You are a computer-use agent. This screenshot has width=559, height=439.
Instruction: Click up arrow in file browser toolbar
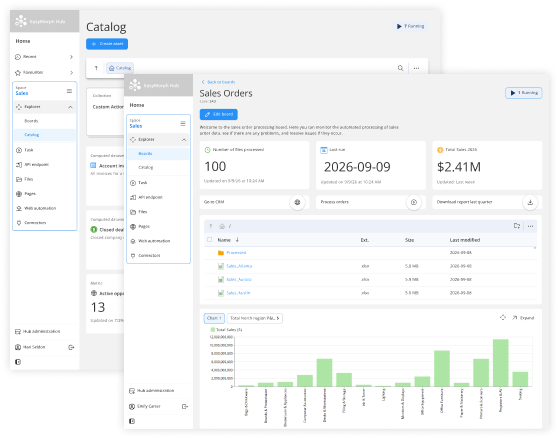(211, 226)
